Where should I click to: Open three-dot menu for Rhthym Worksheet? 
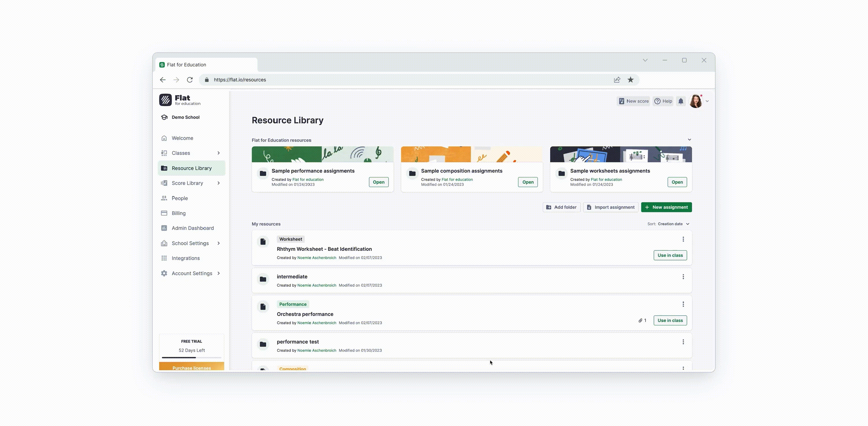(x=683, y=239)
